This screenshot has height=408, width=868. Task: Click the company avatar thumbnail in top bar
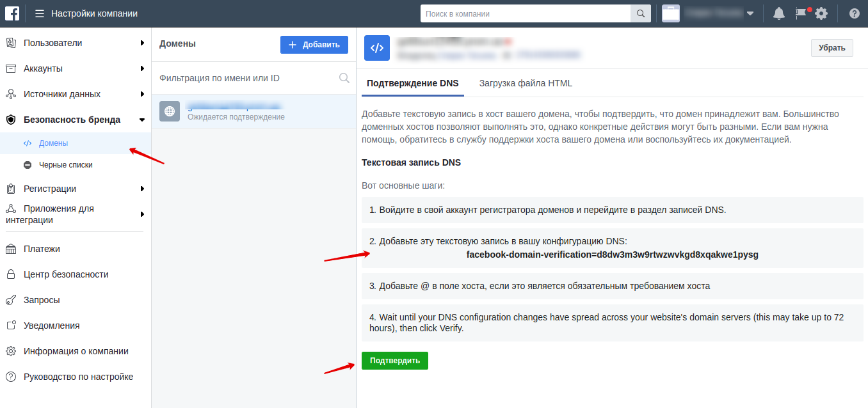670,13
